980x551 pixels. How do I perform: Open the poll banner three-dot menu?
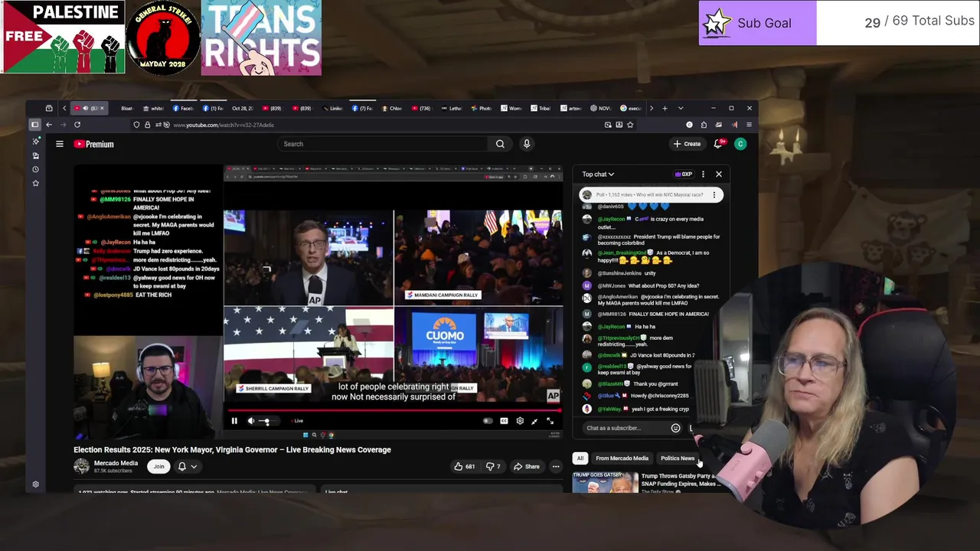(x=714, y=195)
